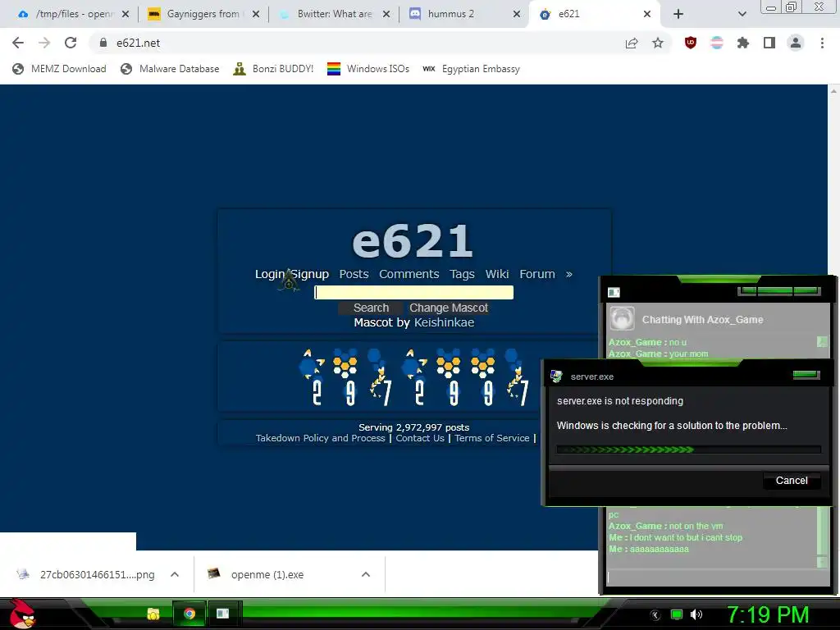Close the /tmp/files tab

[126, 15]
